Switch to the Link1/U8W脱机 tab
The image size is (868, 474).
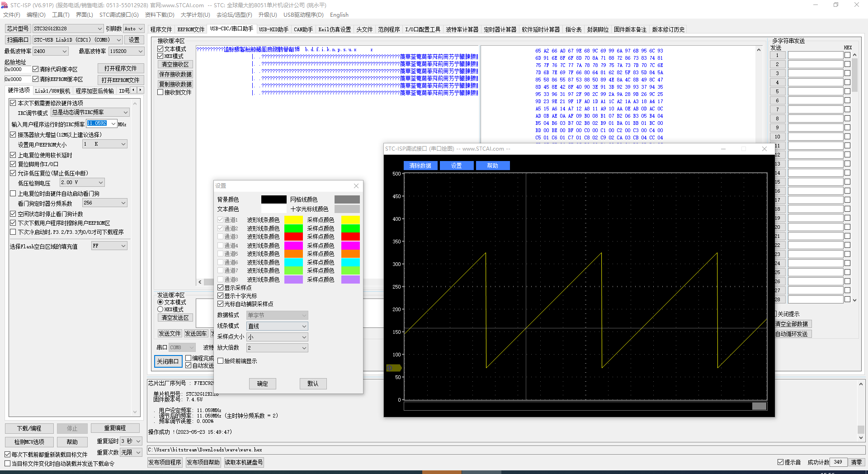coord(52,91)
